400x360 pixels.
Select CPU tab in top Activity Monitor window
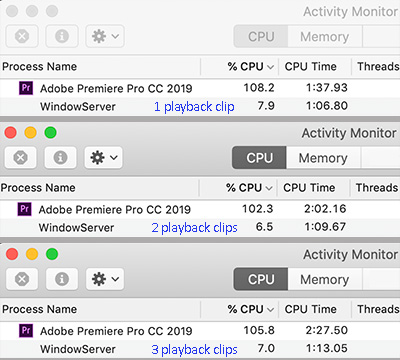click(261, 36)
